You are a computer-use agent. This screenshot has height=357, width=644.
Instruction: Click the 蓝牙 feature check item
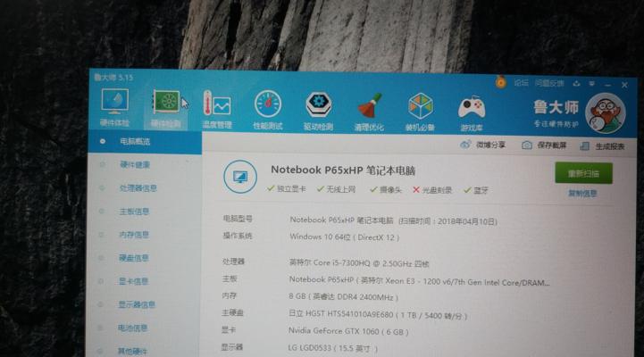pos(476,190)
